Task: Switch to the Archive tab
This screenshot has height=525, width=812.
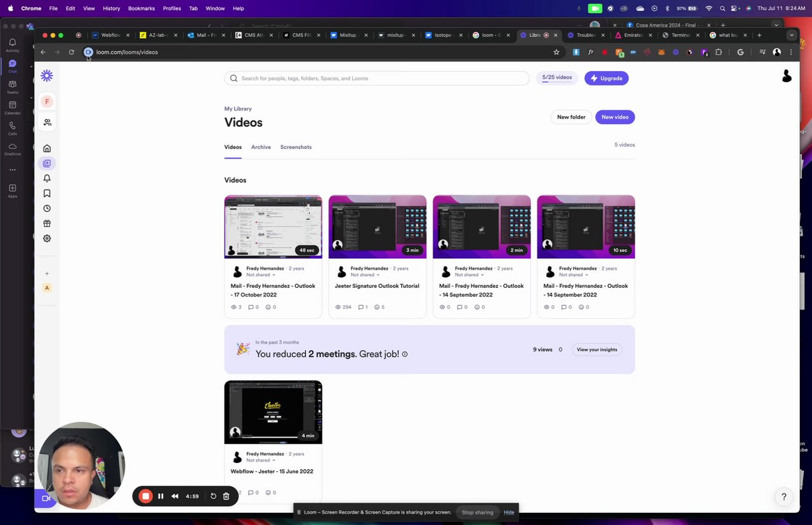Action: tap(261, 147)
